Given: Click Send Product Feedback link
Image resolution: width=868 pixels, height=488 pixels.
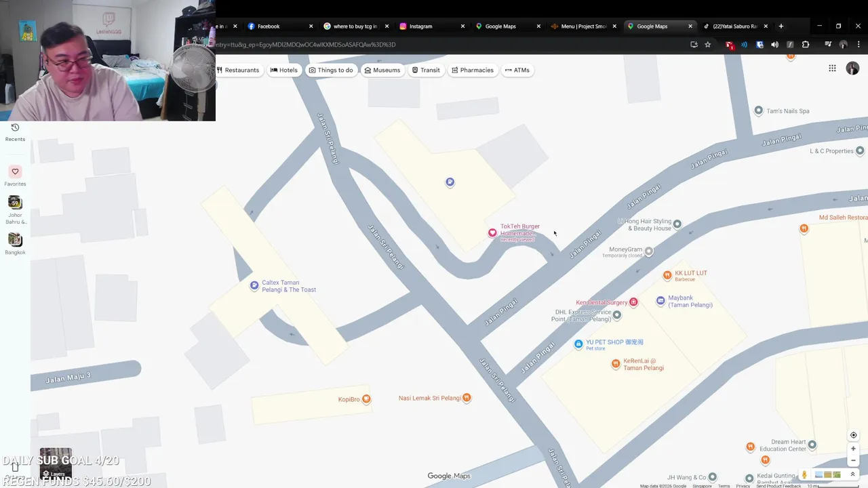Looking at the screenshot, I should [778, 486].
